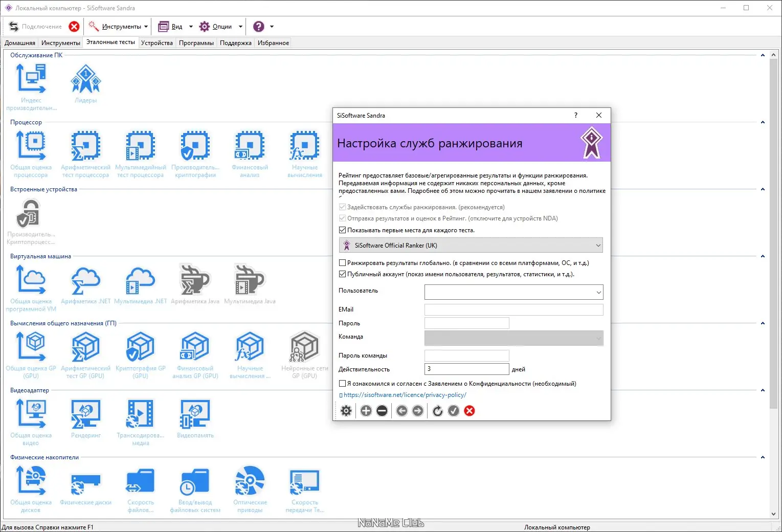Click the forward arrow icon in the dialog
Viewport: 782px width, 532px height.
(x=418, y=411)
